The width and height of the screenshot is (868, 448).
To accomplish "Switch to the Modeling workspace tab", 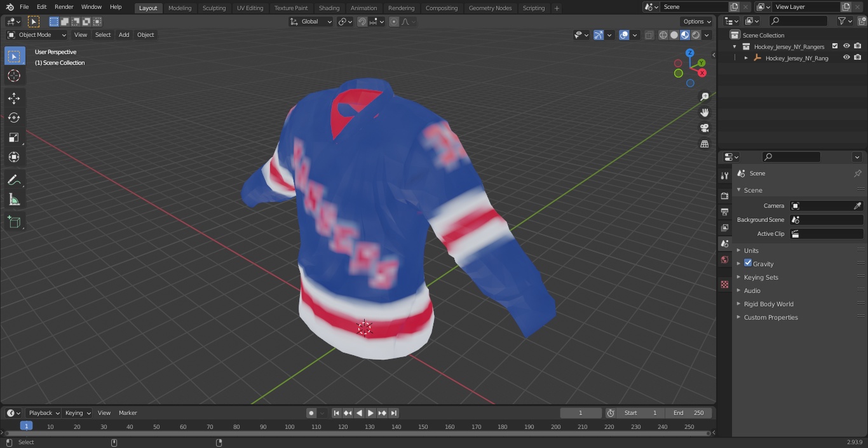I will pos(180,8).
